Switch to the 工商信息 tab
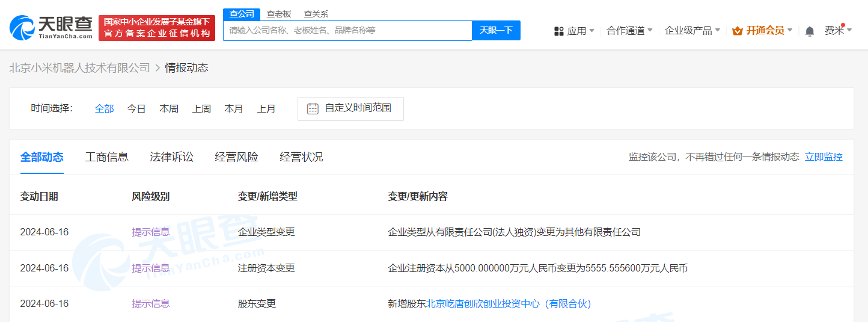Viewport: 868px width, 322px height. (x=107, y=157)
